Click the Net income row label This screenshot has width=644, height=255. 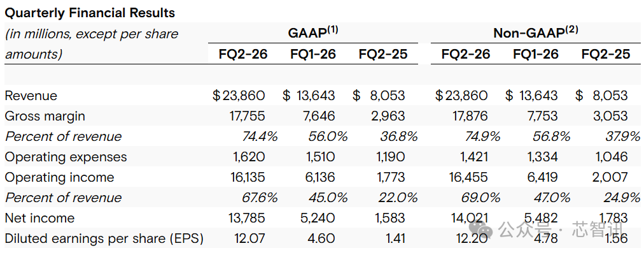(39, 218)
